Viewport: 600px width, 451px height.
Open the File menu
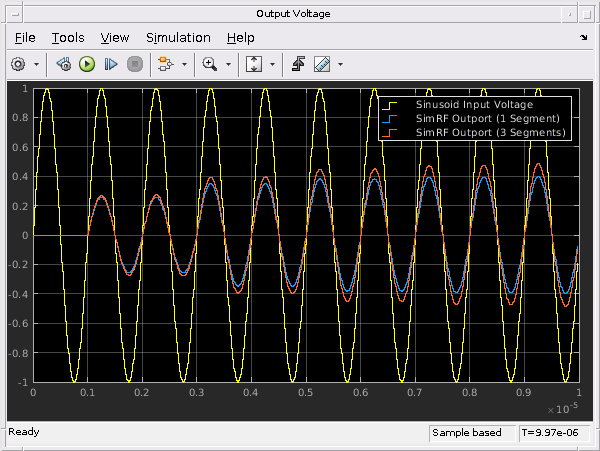[x=25, y=37]
